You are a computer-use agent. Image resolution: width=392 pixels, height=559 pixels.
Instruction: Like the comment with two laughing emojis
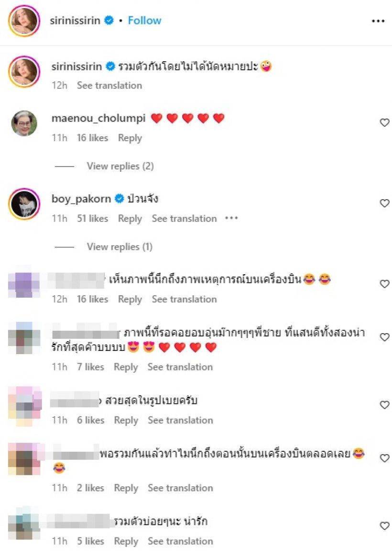pos(384,284)
